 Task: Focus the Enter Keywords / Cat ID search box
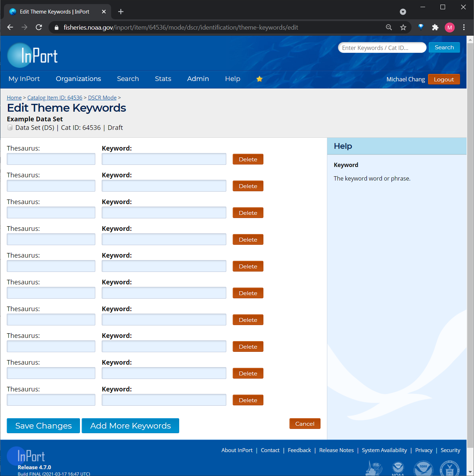click(x=382, y=47)
